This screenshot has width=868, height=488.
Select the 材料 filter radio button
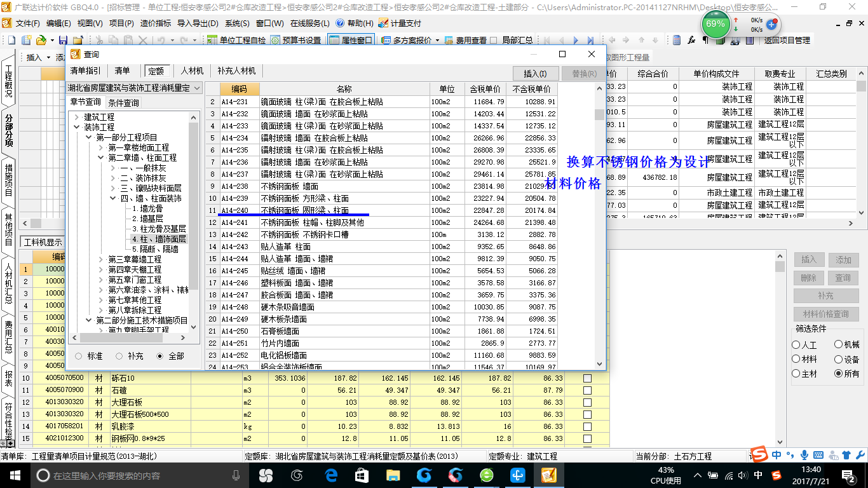pos(796,360)
